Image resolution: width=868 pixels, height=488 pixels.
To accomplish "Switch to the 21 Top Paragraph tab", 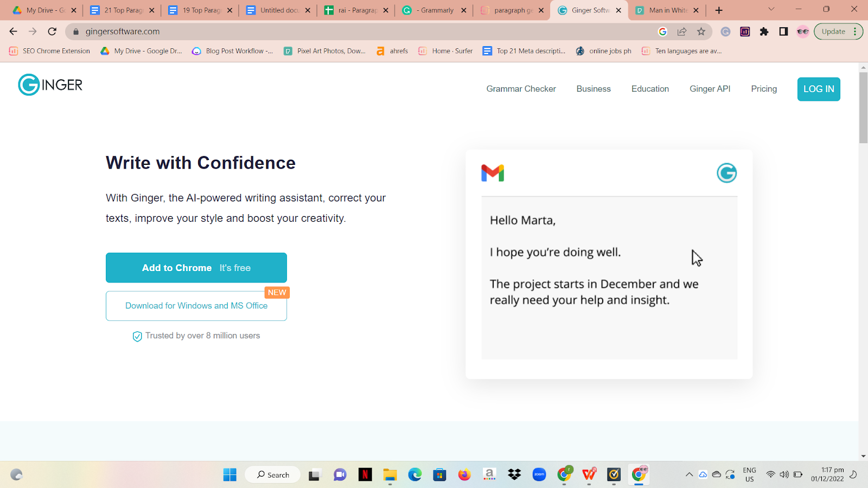I will pyautogui.click(x=122, y=10).
